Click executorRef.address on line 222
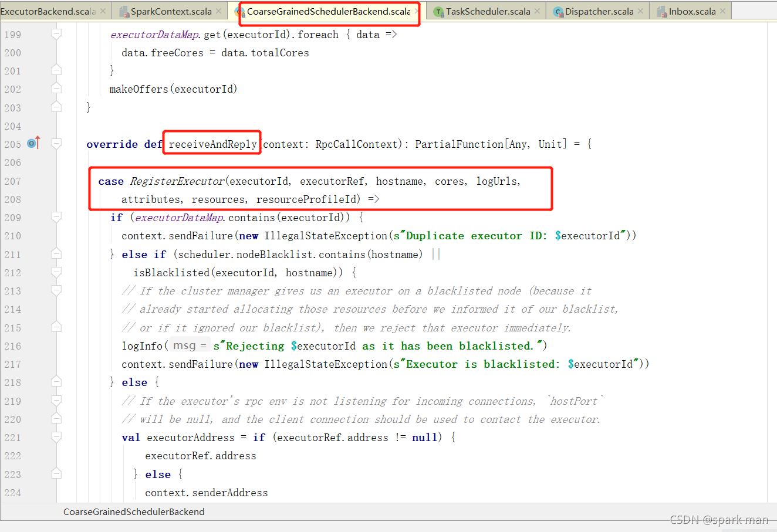The image size is (777, 532). coord(201,456)
